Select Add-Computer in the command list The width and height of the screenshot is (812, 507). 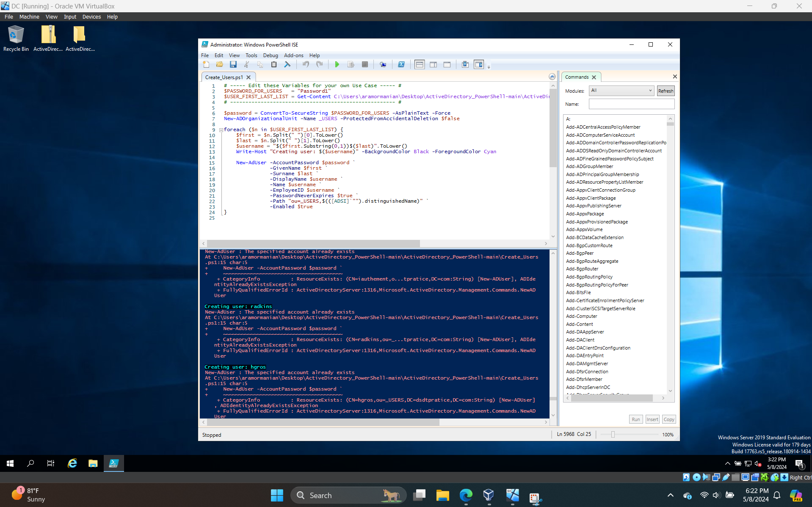click(x=581, y=316)
